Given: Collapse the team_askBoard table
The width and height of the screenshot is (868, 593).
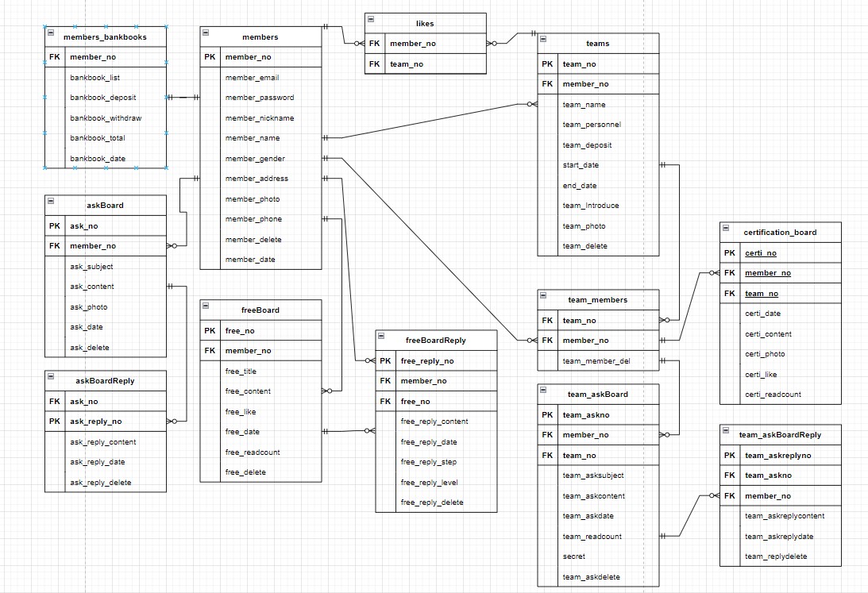Looking at the screenshot, I should [544, 390].
